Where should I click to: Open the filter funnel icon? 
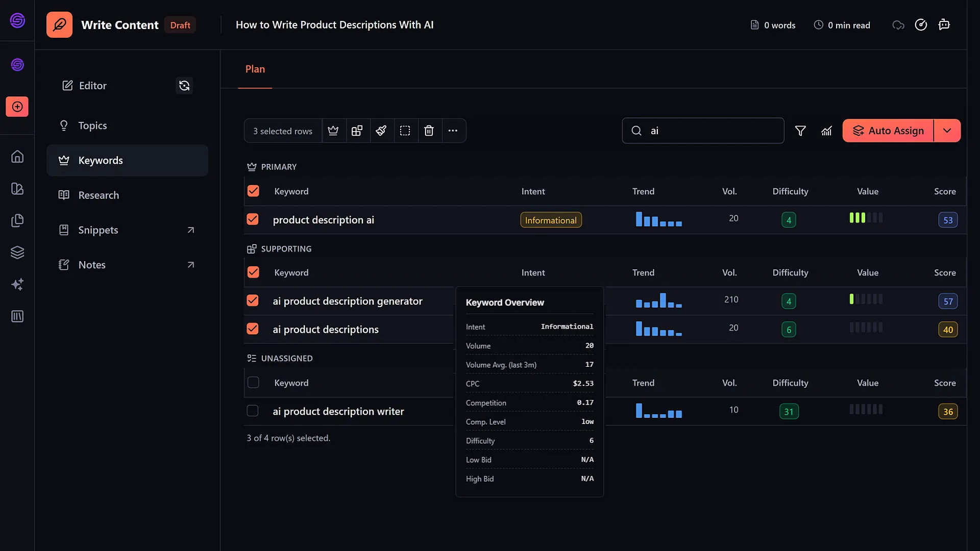pyautogui.click(x=800, y=131)
